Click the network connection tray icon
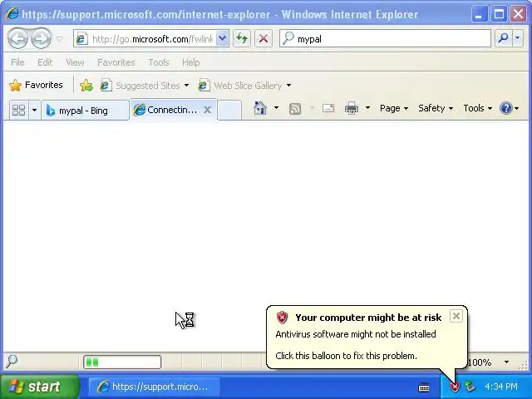The width and height of the screenshot is (532, 399). tap(470, 387)
